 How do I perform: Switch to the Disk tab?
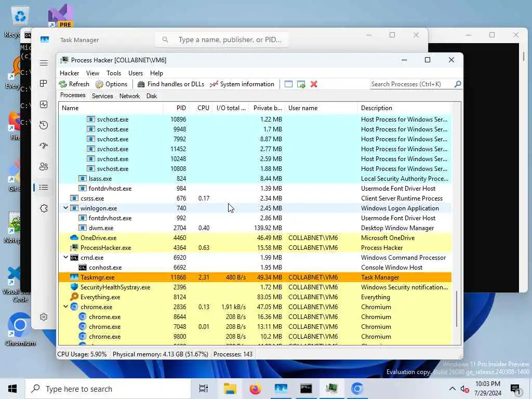click(152, 96)
